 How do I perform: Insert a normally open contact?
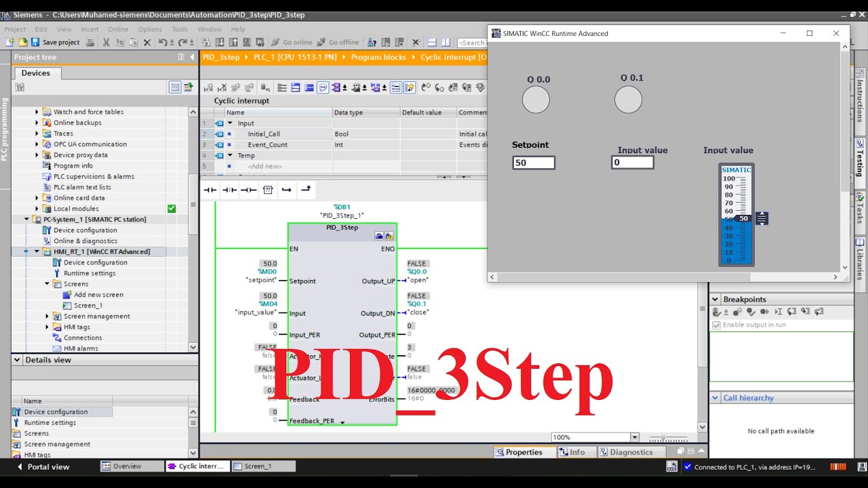tap(210, 190)
